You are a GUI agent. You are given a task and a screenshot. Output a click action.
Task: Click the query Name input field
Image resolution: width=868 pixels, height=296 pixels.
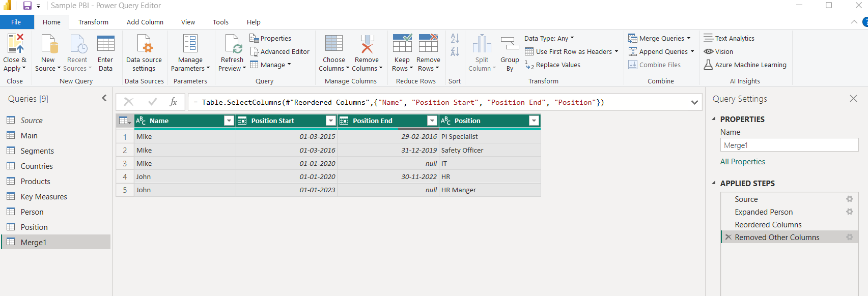coord(789,145)
